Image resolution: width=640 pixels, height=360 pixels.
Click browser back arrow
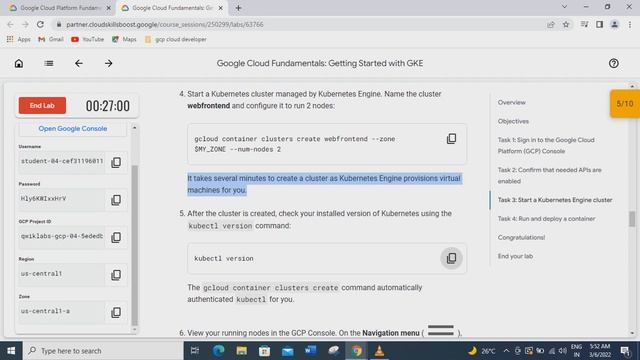[x=11, y=24]
